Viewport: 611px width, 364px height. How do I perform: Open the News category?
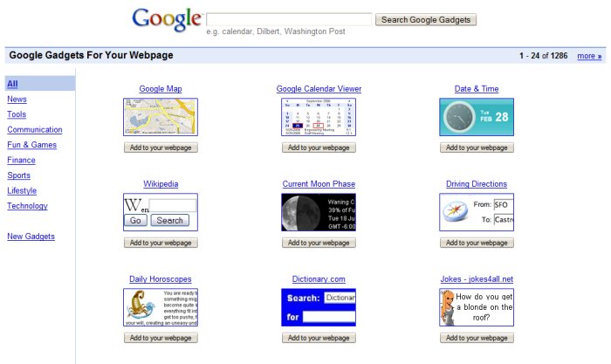tap(17, 99)
